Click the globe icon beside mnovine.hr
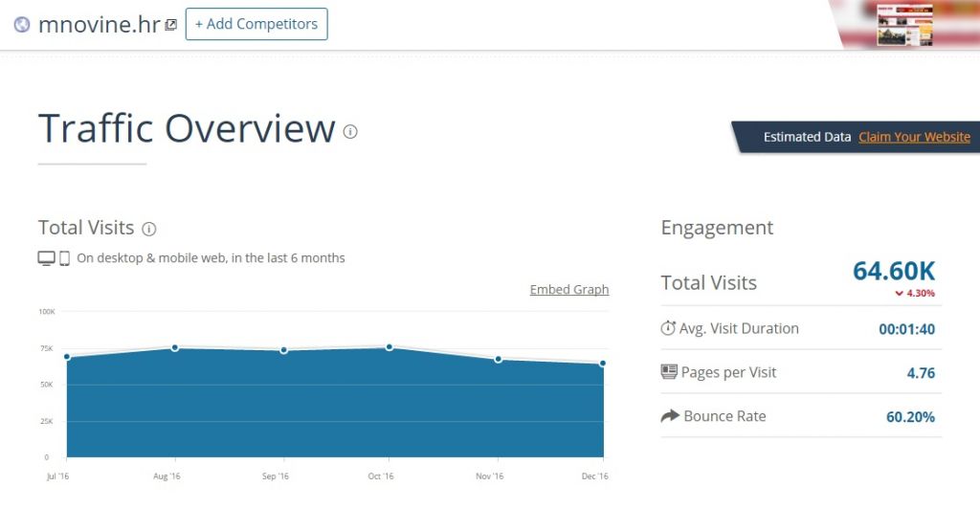980x509 pixels. point(22,25)
